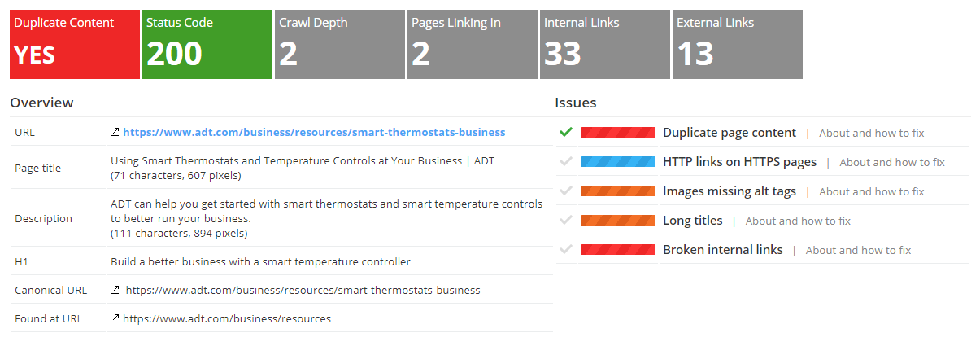Viewport: 980px width, 346px height.
Task: Open the smart-thermostats-business URL link
Action: coord(314,132)
